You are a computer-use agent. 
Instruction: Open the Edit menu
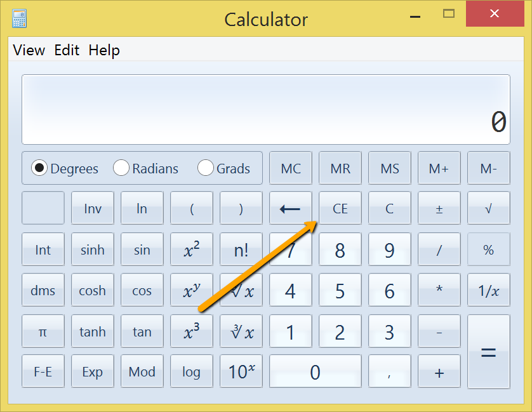(x=67, y=50)
